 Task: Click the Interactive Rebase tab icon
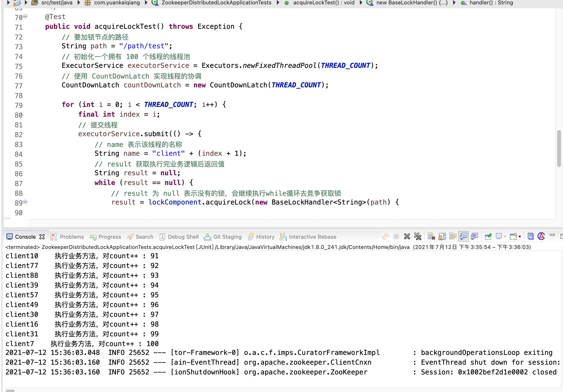coord(283,237)
